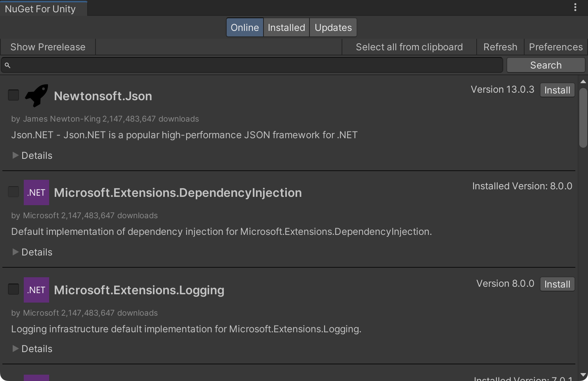Click the .NET icon for Microsoft.Extensions.DependencyInjection
Viewport: 588px width, 381px height.
click(x=36, y=192)
